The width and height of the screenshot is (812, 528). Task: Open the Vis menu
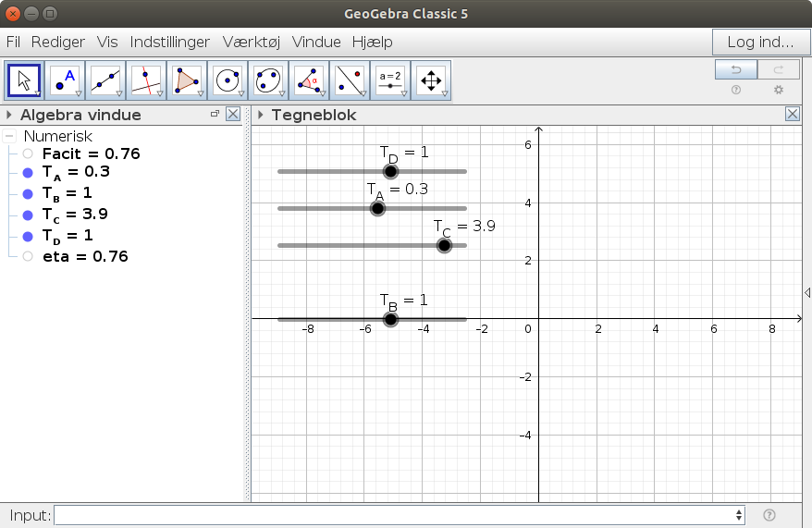[107, 42]
